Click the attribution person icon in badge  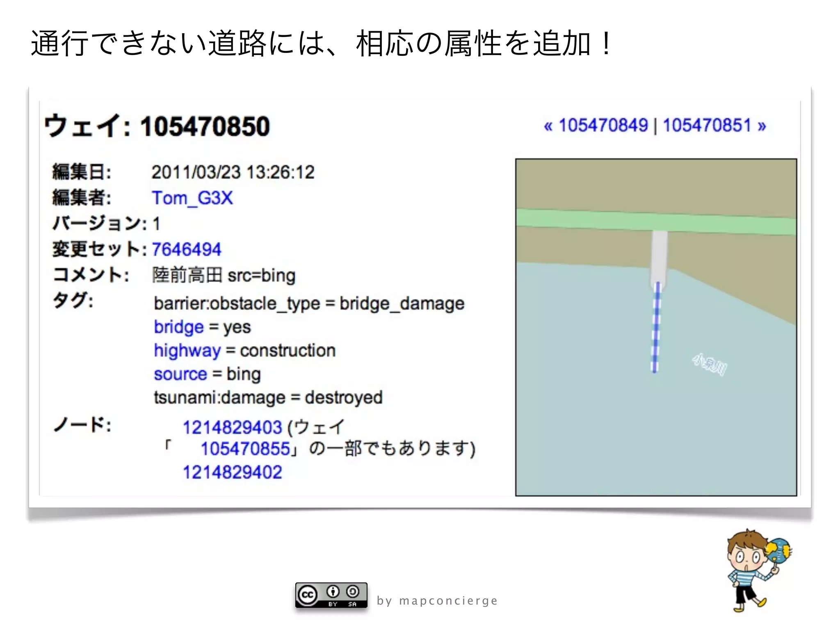point(333,591)
